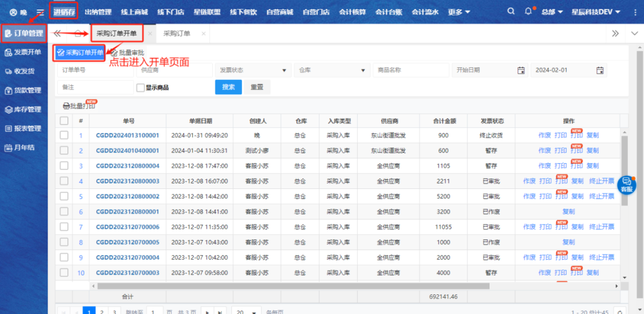Viewport: 644px width, 314px height.
Task: Click the 客服 customer service floating icon
Action: 627,184
